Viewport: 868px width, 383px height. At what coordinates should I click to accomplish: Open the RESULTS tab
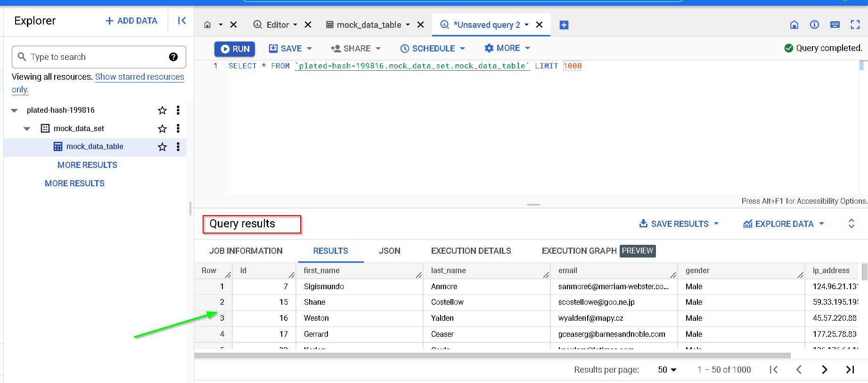[331, 251]
